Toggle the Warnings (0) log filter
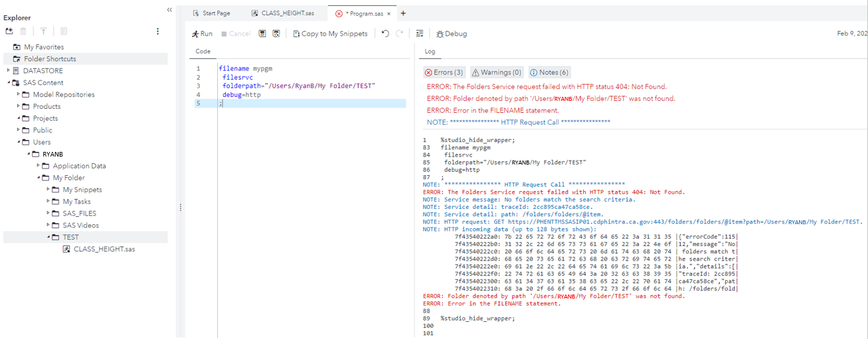Image resolution: width=868 pixels, height=339 pixels. point(497,72)
